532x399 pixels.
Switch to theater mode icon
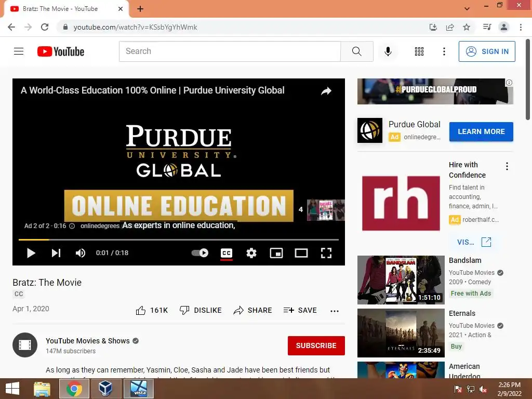301,253
